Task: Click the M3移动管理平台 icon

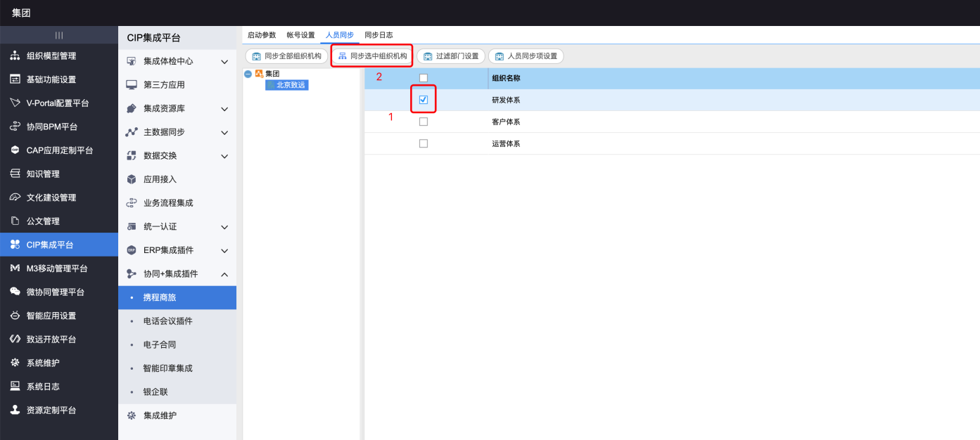Action: click(x=15, y=268)
